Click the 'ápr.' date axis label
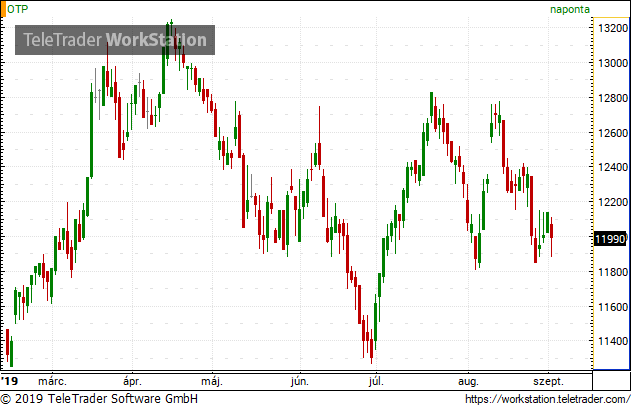The width and height of the screenshot is (631, 408). [x=132, y=381]
